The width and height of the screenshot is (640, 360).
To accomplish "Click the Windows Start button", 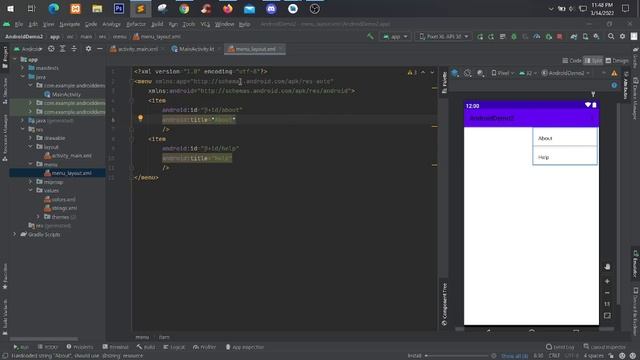I will (10, 9).
